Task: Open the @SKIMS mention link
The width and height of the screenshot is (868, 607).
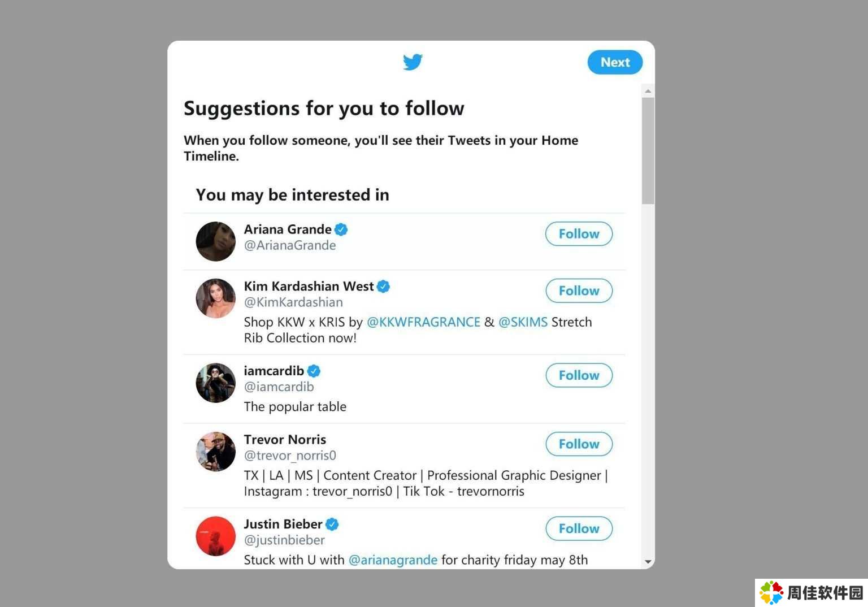Action: click(523, 322)
